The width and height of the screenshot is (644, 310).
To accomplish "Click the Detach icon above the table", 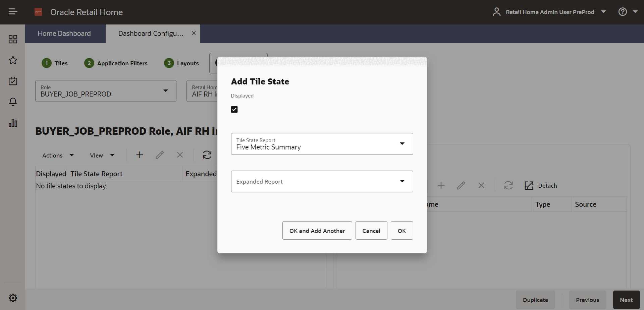I will pos(529,185).
